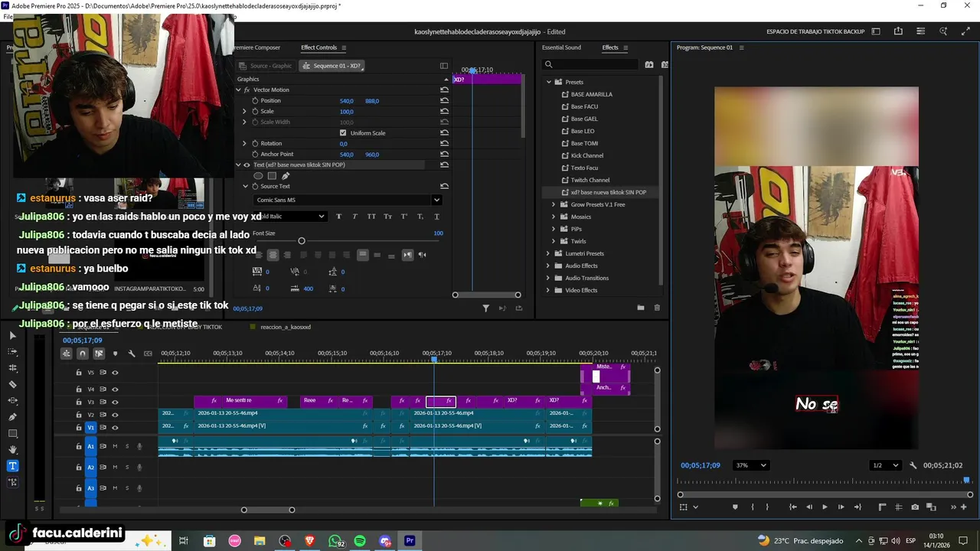
Task: Open the Effects panel tab
Action: [610, 47]
